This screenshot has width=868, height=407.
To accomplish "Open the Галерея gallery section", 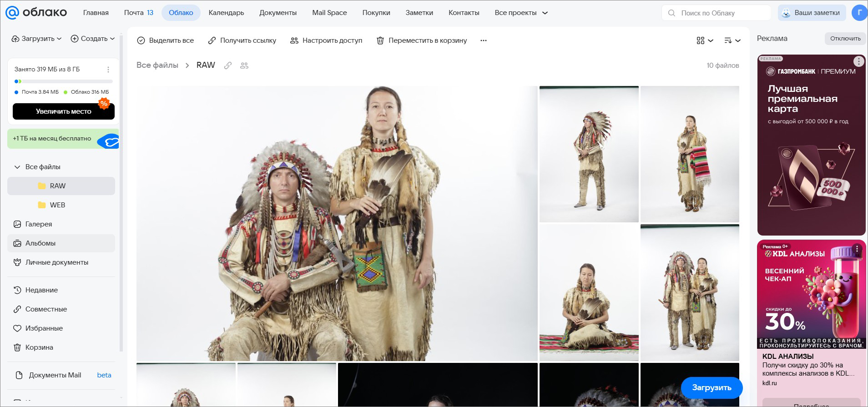I will click(x=38, y=224).
